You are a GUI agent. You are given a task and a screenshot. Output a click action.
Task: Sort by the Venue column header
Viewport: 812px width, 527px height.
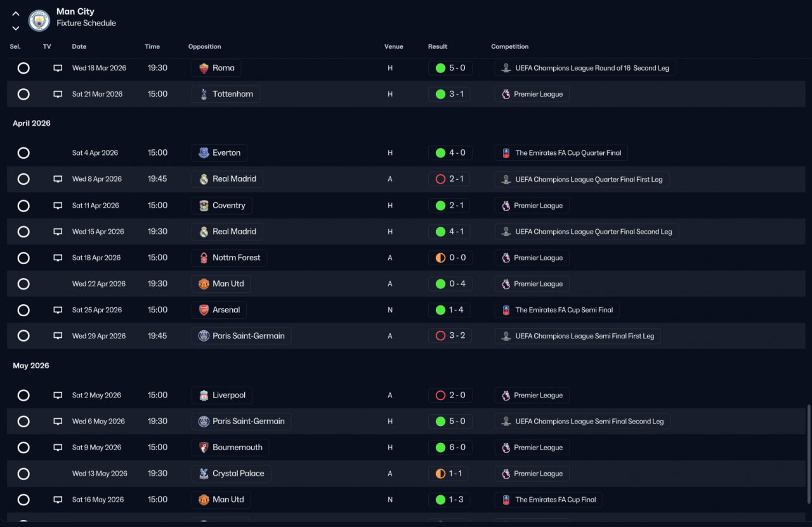coord(393,47)
